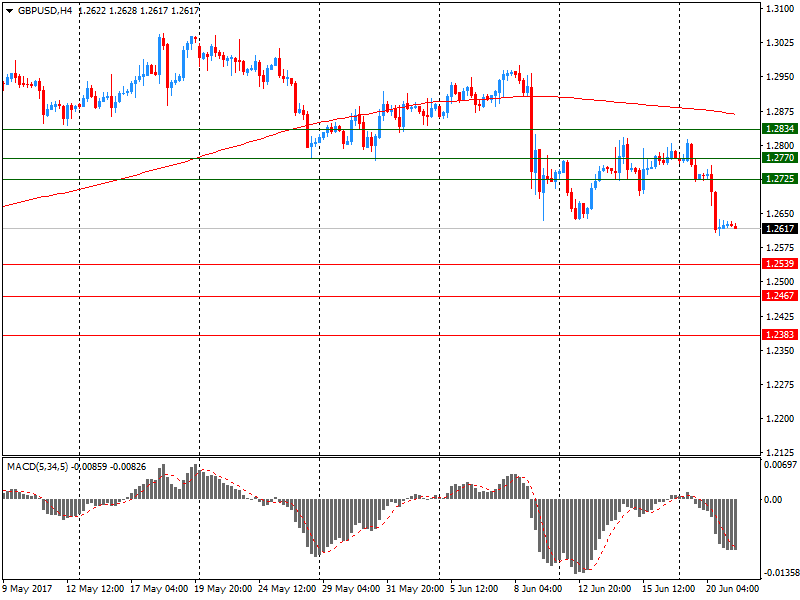Click the 12 Jun 20:00 time label
Viewport: 800px width, 600px height.
tap(605, 589)
